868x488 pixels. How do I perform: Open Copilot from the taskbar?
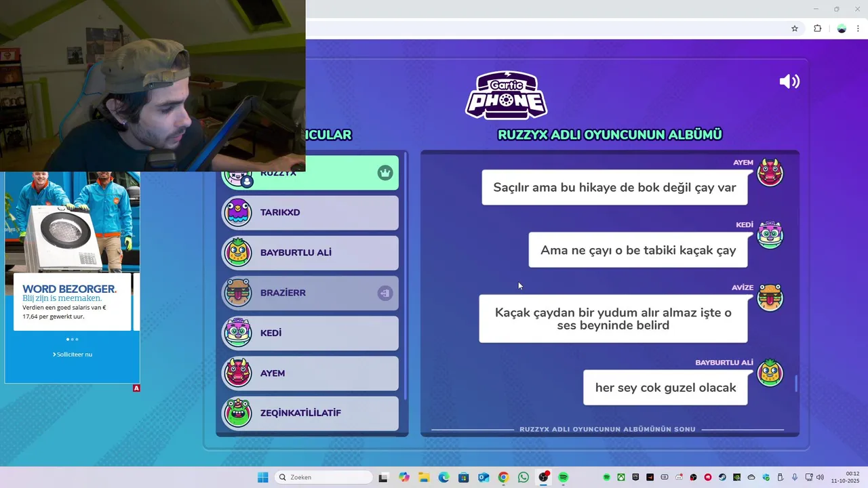point(404,477)
